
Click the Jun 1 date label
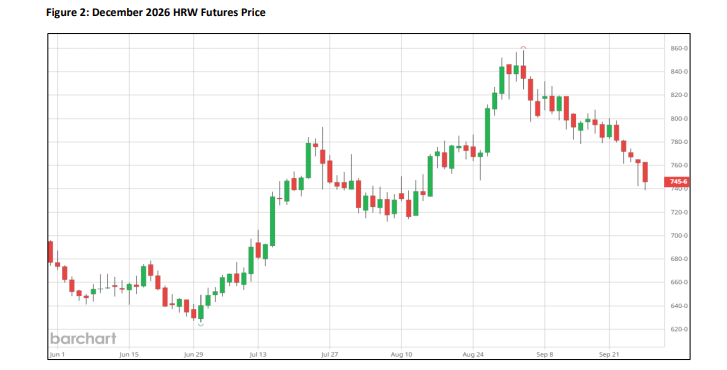click(x=55, y=355)
